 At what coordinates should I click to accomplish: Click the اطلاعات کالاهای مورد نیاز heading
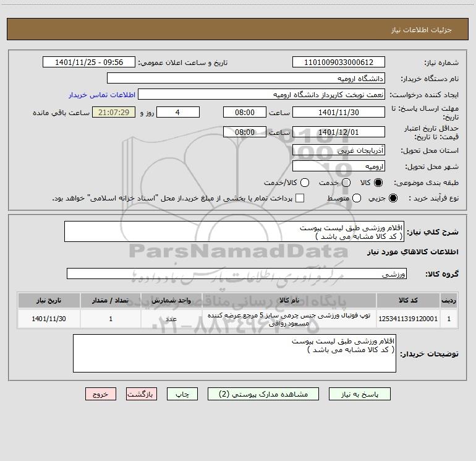tap(413, 252)
